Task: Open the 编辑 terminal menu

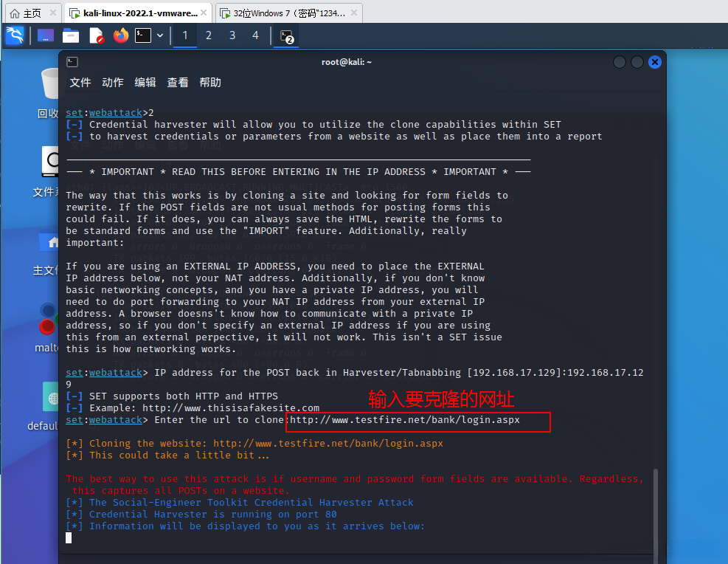Action: coord(145,82)
